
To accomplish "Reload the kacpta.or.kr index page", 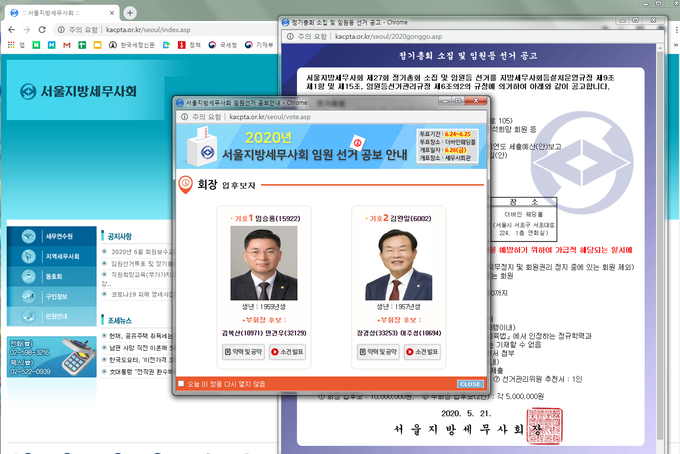I will point(42,29).
